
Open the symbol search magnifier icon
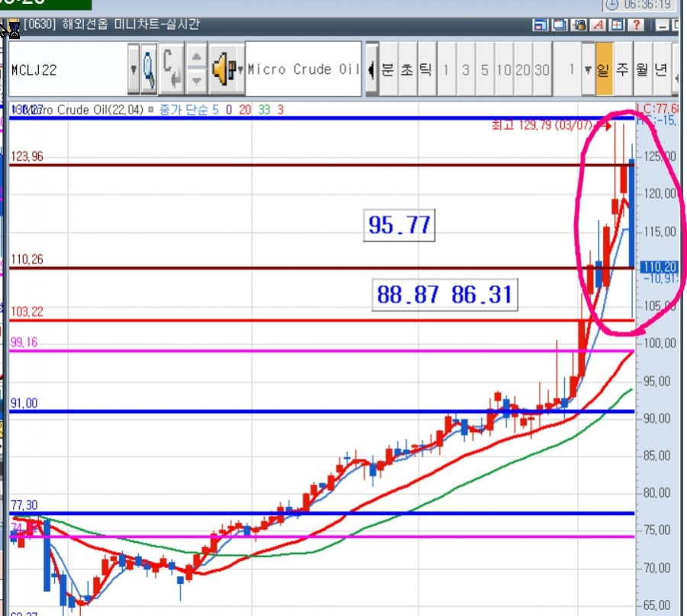(149, 69)
